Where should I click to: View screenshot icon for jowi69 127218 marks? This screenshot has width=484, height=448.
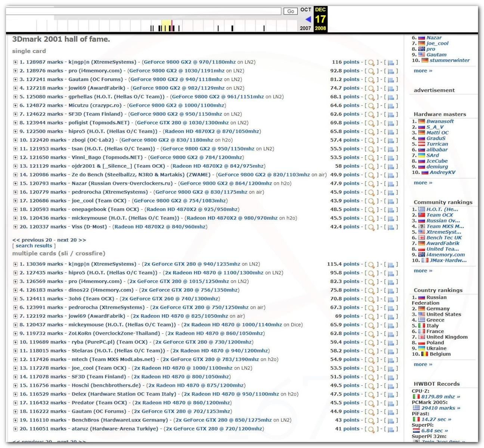point(391,88)
